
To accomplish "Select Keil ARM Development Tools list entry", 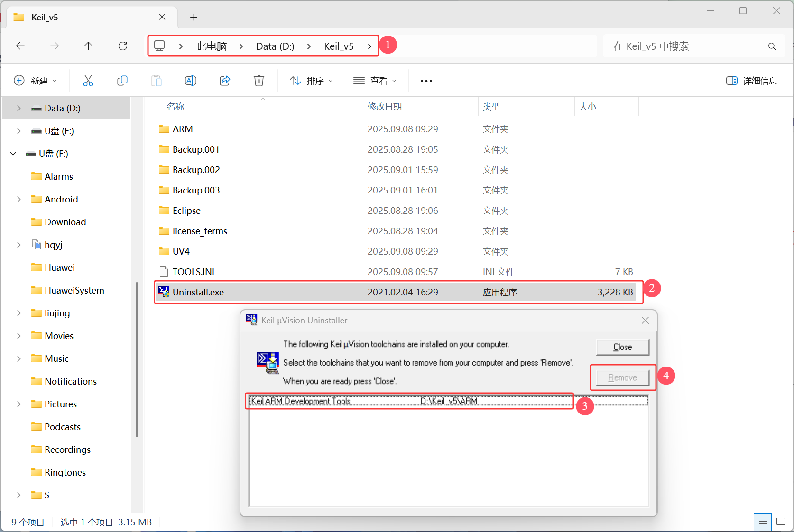I will click(x=449, y=401).
